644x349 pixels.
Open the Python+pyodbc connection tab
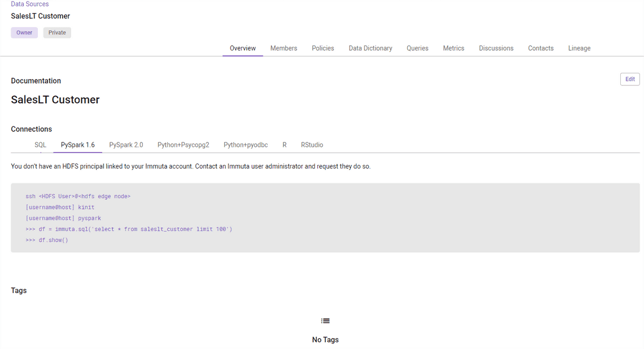coord(246,145)
